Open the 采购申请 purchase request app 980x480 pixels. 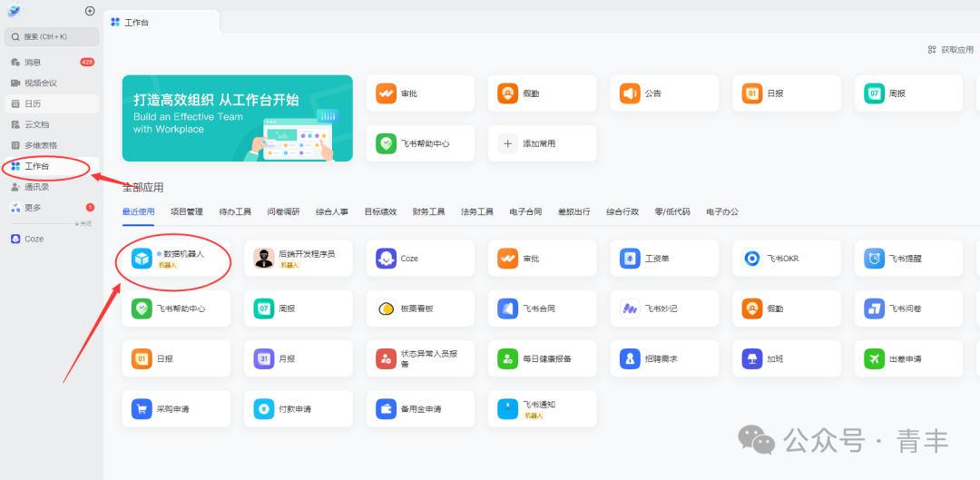(176, 408)
